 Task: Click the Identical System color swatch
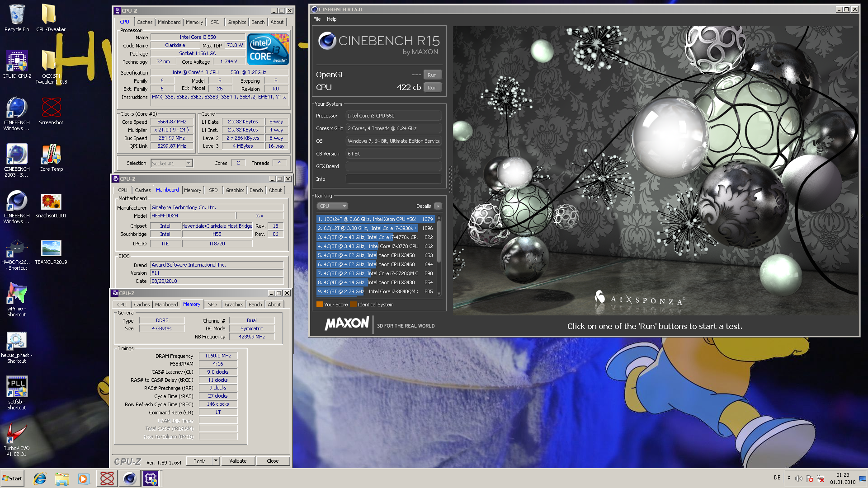tap(353, 305)
